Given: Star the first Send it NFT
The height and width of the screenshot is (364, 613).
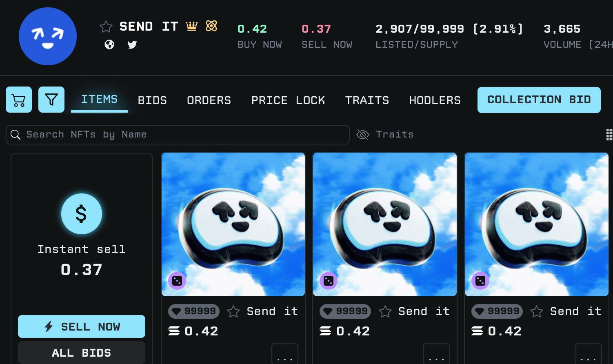Looking at the screenshot, I should [233, 311].
